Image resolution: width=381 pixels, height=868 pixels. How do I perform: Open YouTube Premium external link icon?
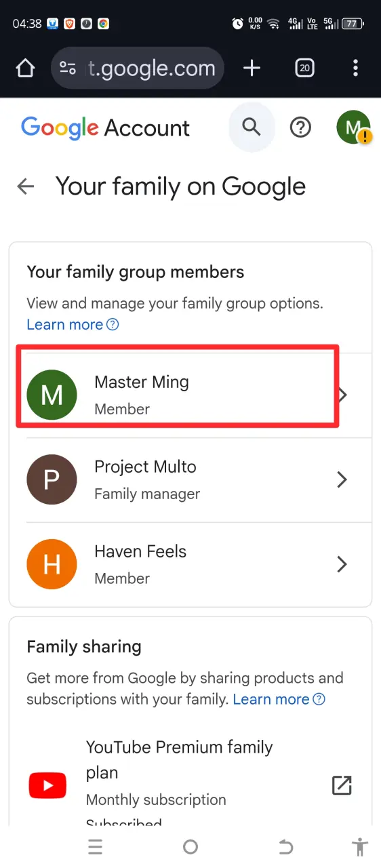click(342, 785)
